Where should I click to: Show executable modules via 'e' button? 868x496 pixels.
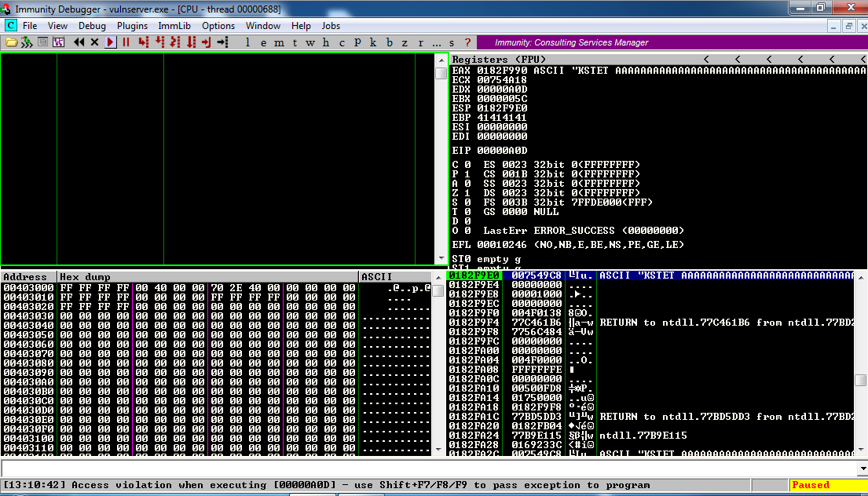265,42
